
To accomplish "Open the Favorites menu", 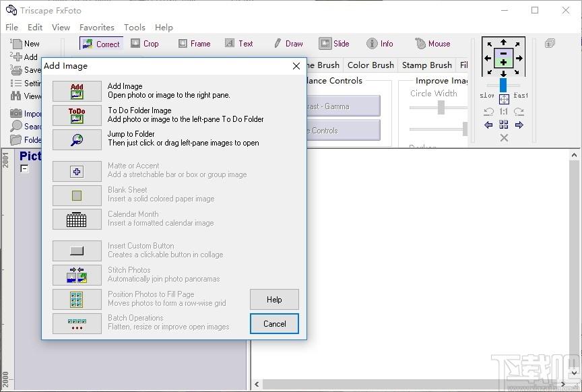I will pyautogui.click(x=97, y=28).
